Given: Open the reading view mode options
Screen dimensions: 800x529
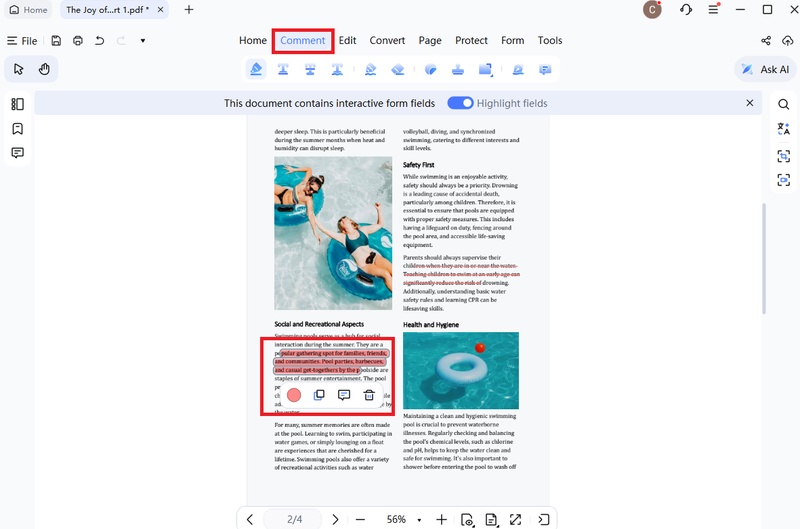Looking at the screenshot, I should pyautogui.click(x=467, y=519).
